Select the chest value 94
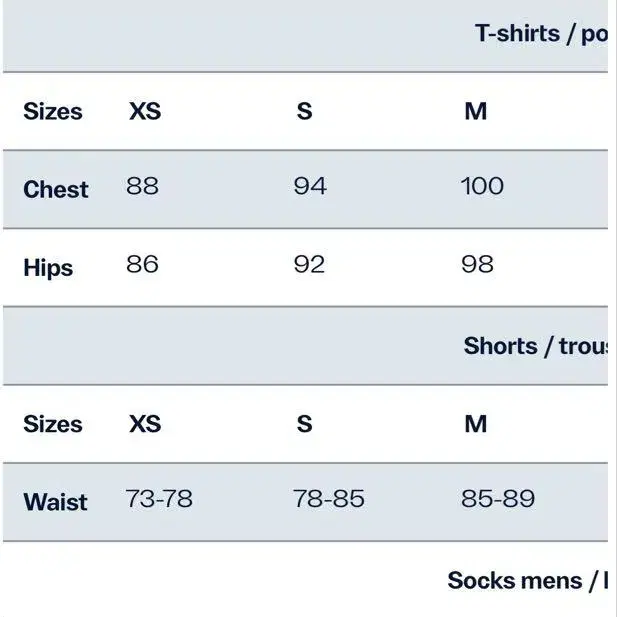The width and height of the screenshot is (617, 617). 310,186
